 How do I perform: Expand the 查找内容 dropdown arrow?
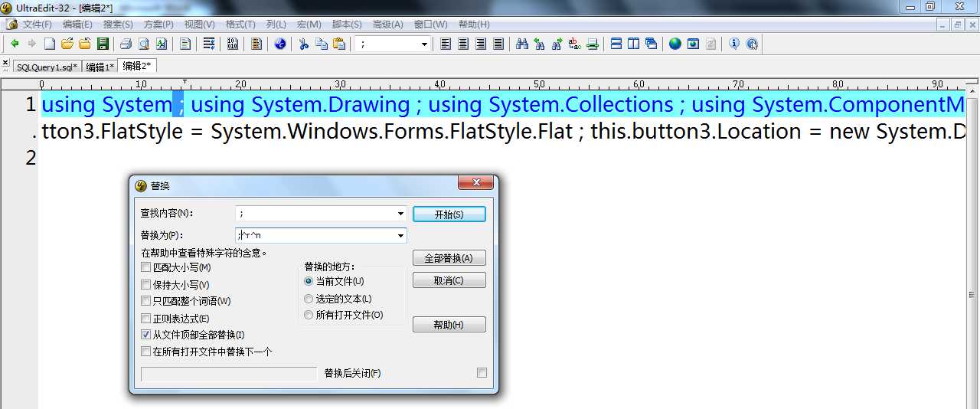400,214
